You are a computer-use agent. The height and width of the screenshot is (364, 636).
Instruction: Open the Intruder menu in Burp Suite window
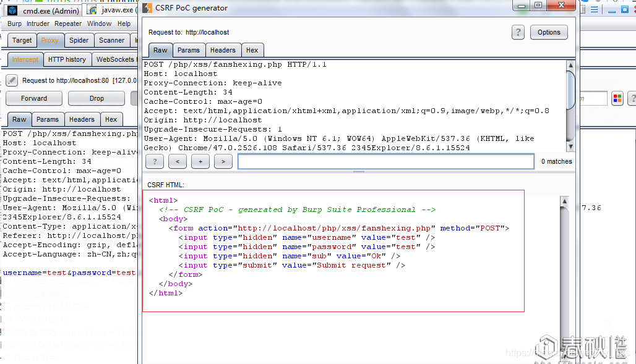click(x=38, y=23)
